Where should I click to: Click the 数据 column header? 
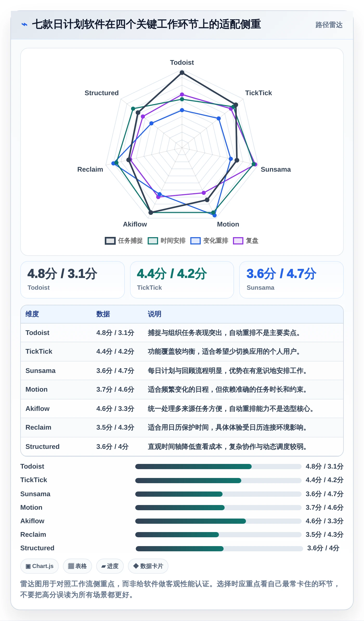103,314
